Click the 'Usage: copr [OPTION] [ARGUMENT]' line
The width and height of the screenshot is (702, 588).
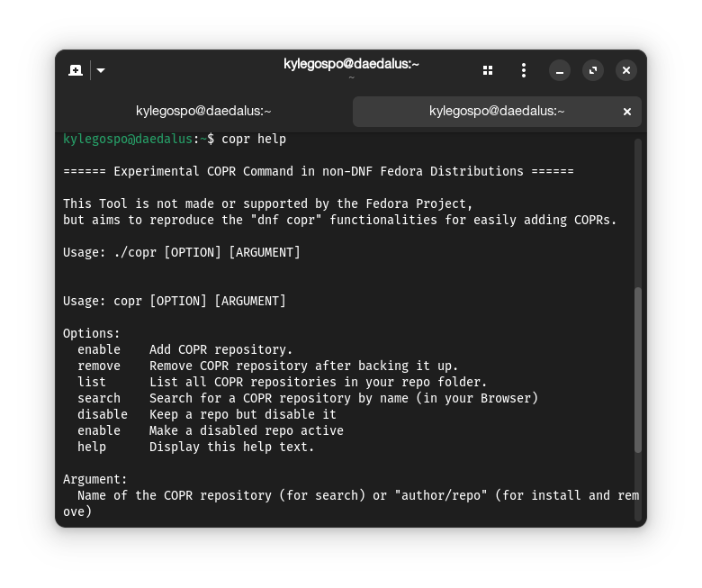(175, 301)
